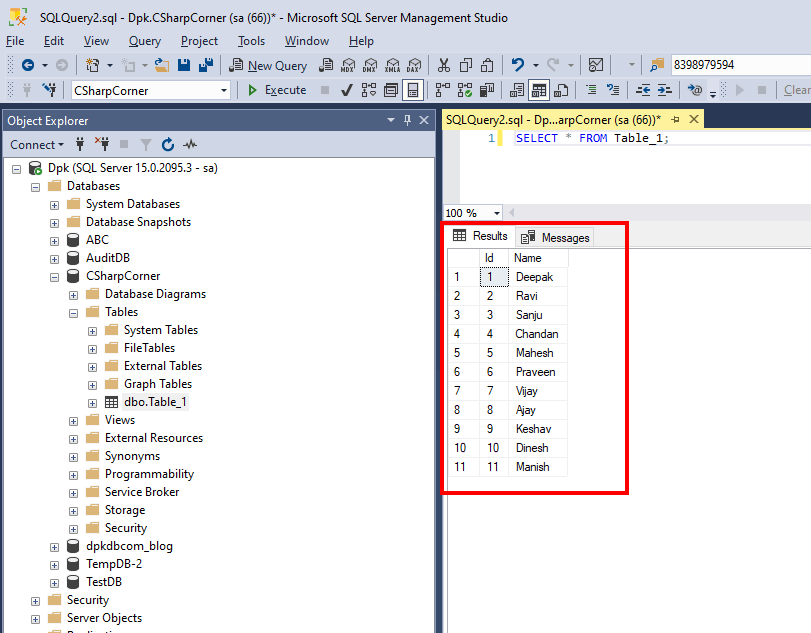This screenshot has width=811, height=633.
Task: Toggle Results to Text icon
Action: click(x=517, y=91)
